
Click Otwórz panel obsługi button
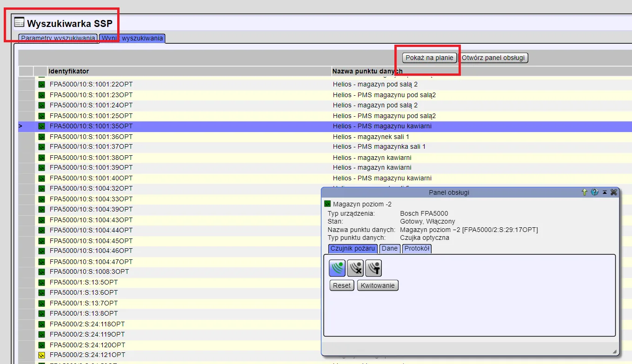click(x=493, y=58)
